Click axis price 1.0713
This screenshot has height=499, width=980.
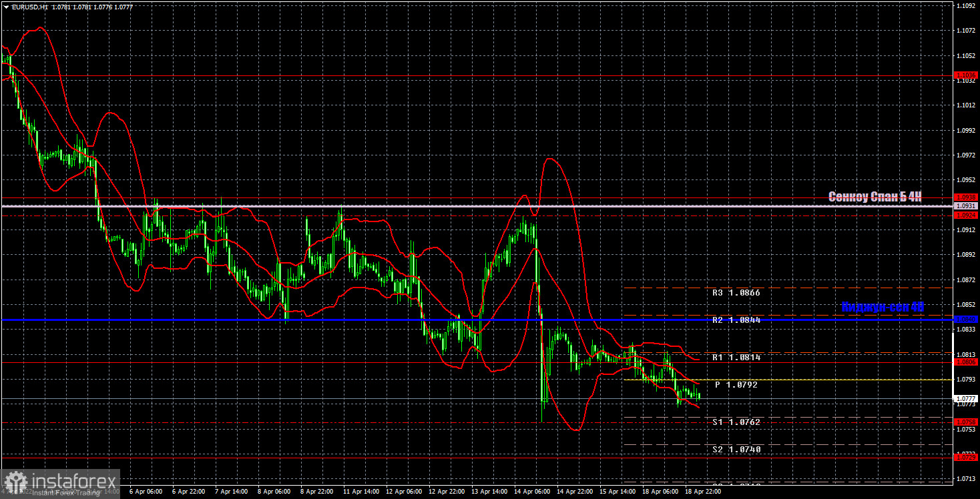click(x=966, y=479)
